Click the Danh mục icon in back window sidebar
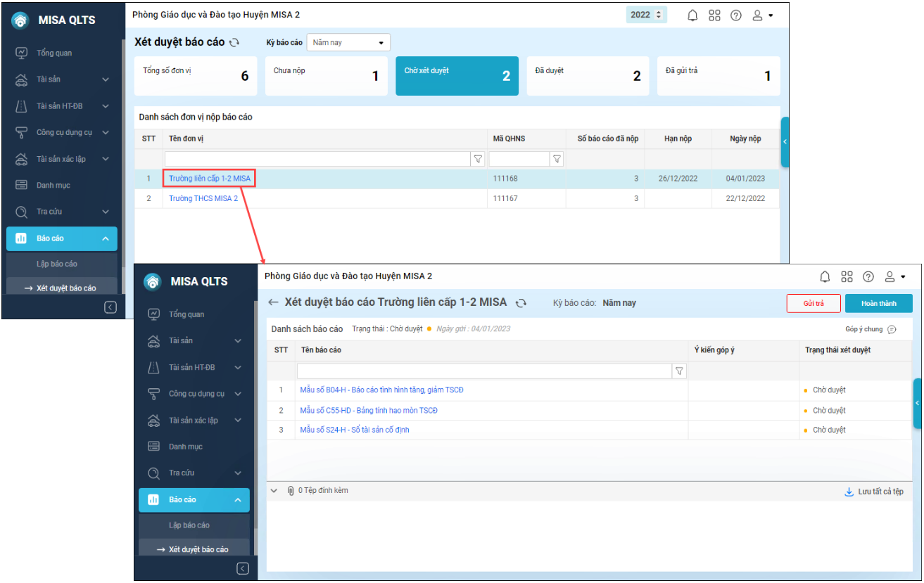Image resolution: width=924 pixels, height=583 pixels. tap(21, 185)
